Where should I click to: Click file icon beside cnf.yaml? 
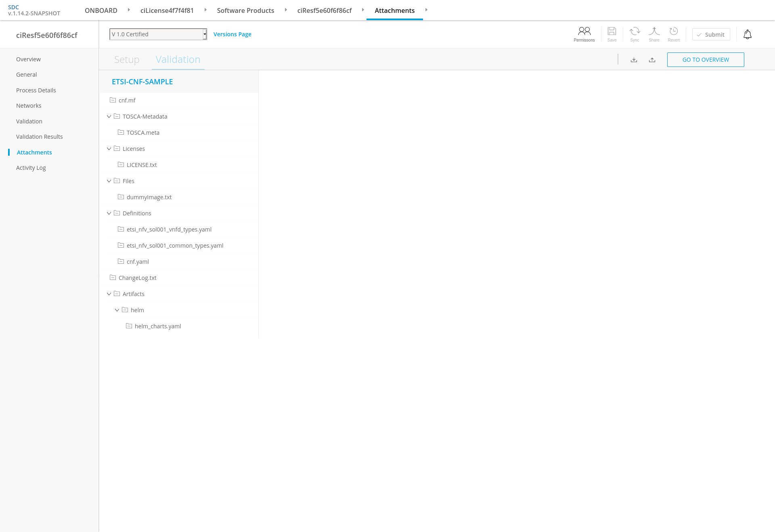click(121, 261)
